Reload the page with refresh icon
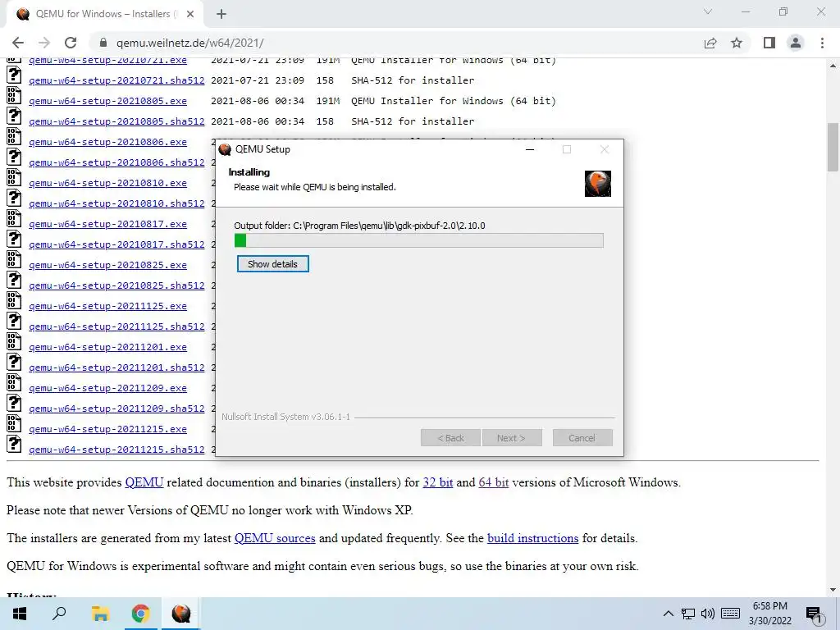This screenshot has height=630, width=840. pyautogui.click(x=71, y=43)
